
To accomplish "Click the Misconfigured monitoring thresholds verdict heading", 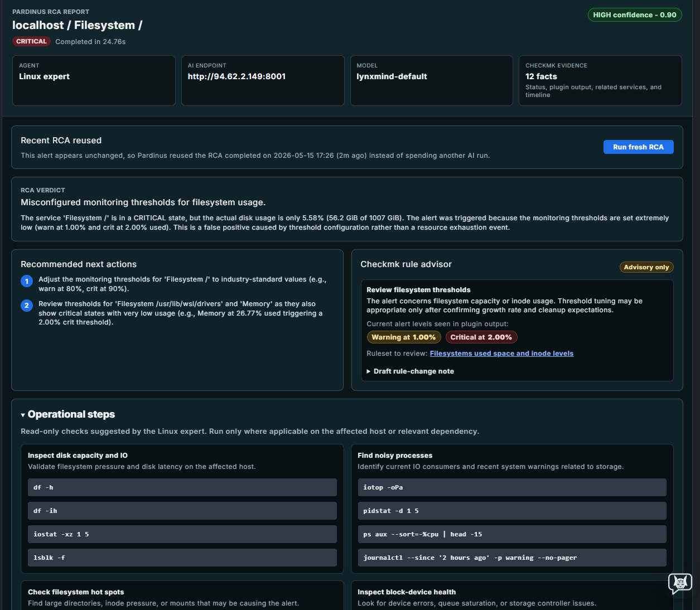I will coord(143,202).
